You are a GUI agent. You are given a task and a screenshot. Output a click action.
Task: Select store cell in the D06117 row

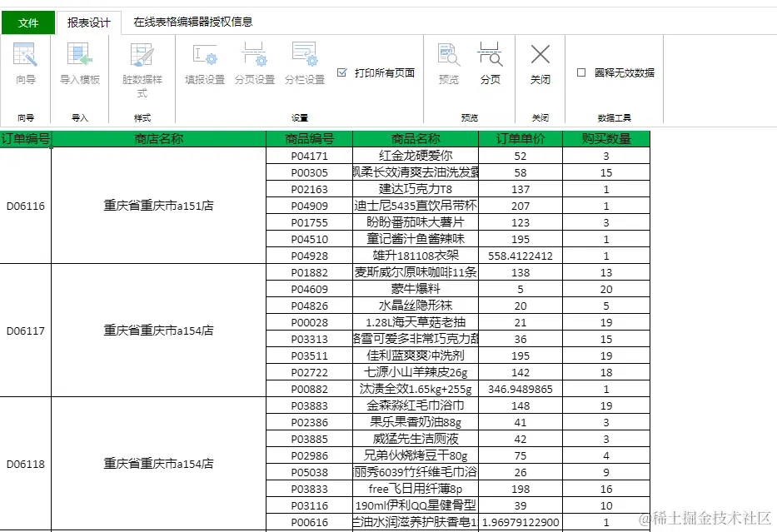pos(158,331)
